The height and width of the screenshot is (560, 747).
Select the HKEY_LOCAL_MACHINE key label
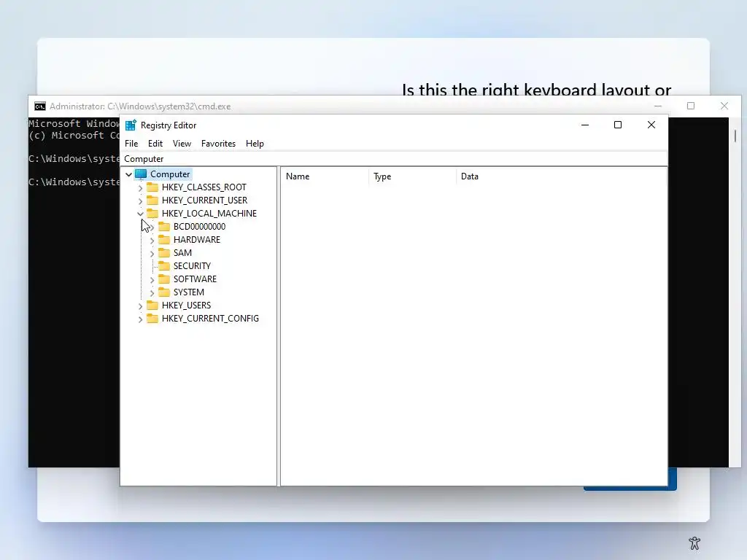click(x=209, y=214)
